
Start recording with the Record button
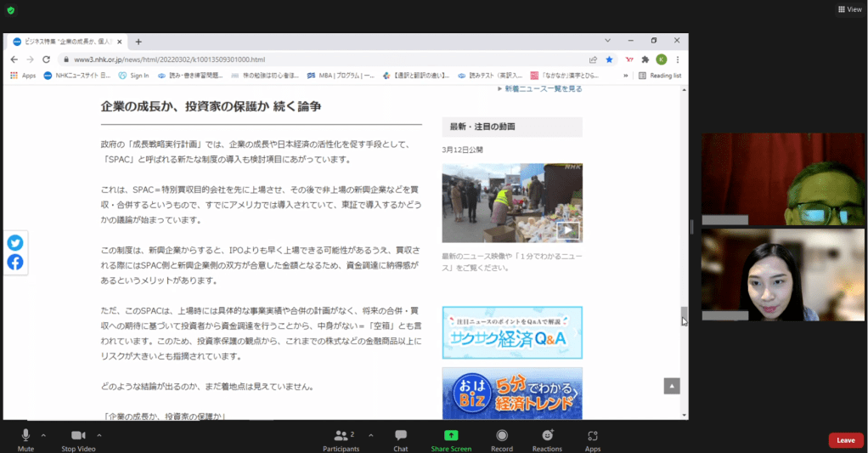(502, 438)
